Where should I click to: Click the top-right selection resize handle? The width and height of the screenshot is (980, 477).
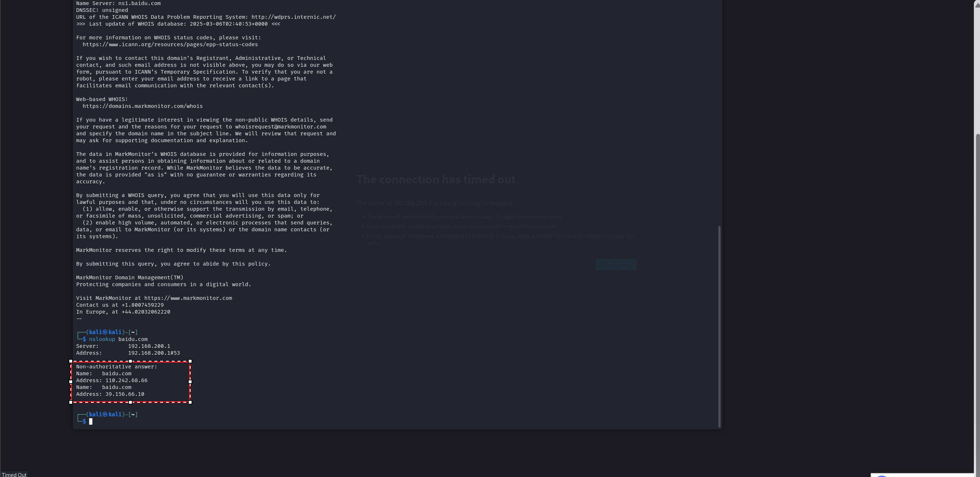190,361
